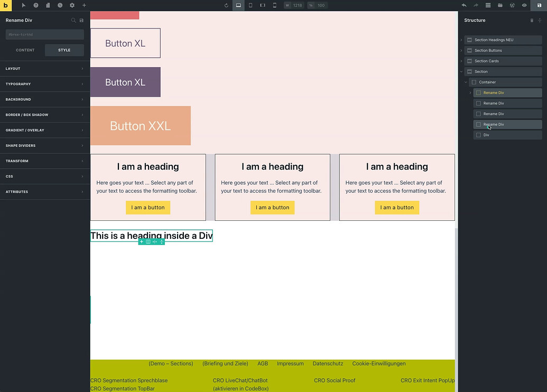
Task: Expand the Layout style section
Action: [45, 68]
